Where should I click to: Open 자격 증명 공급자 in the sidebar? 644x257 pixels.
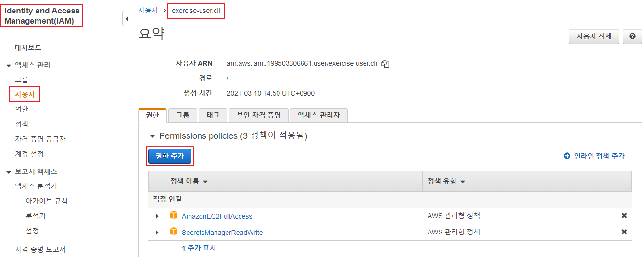click(40, 139)
